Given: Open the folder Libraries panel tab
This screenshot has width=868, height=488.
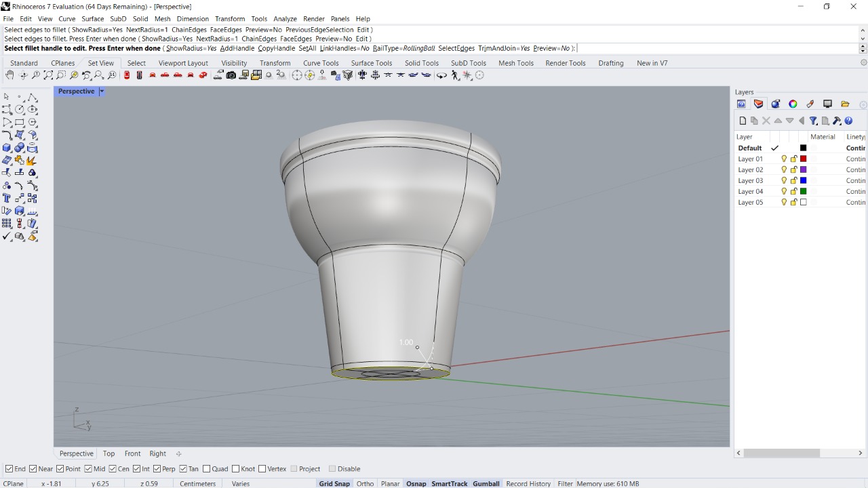Looking at the screenshot, I should click(845, 104).
